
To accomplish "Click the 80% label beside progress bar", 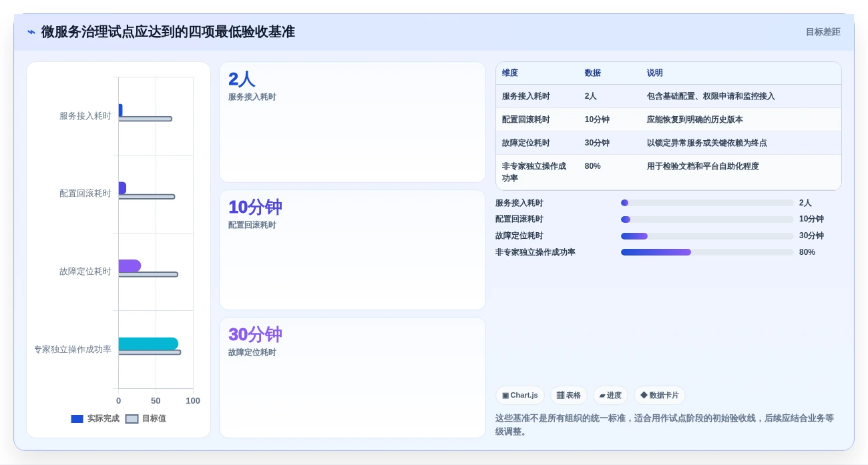I will pyautogui.click(x=807, y=252).
